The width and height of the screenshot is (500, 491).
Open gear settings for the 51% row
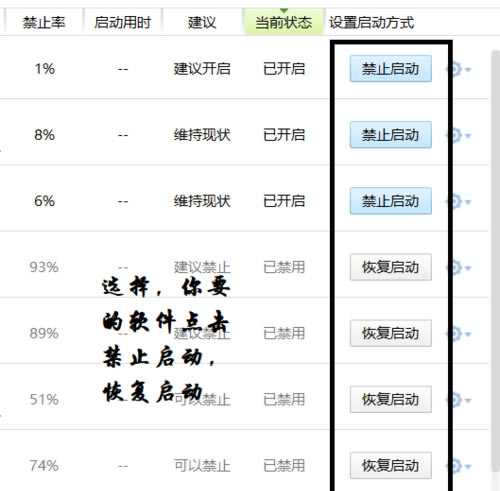point(458,399)
